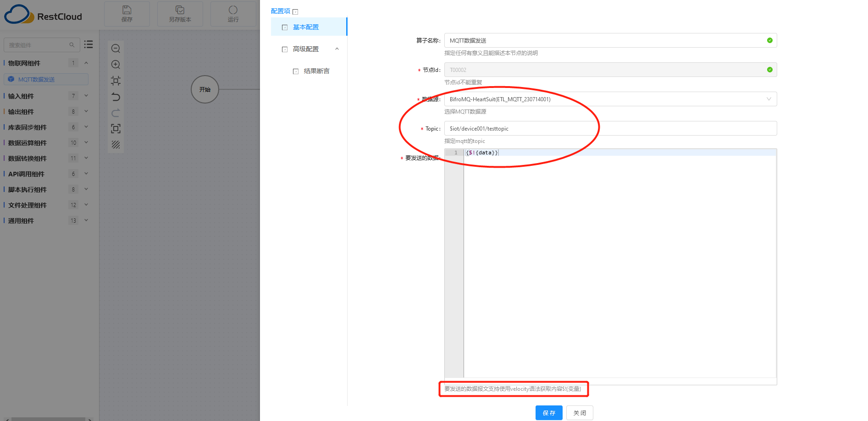
Task: Click the left panel horizontal scrollbar
Action: [48, 419]
